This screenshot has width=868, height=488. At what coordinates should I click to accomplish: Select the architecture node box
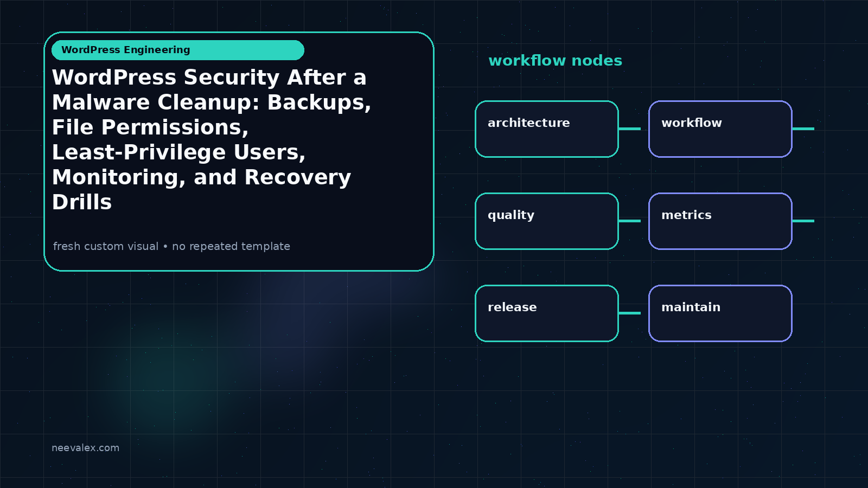click(547, 129)
